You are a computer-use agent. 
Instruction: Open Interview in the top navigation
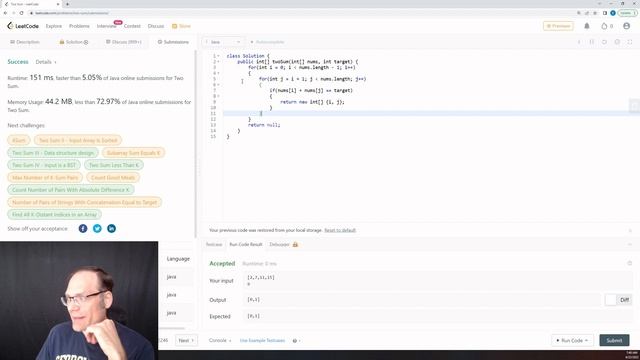(x=107, y=26)
